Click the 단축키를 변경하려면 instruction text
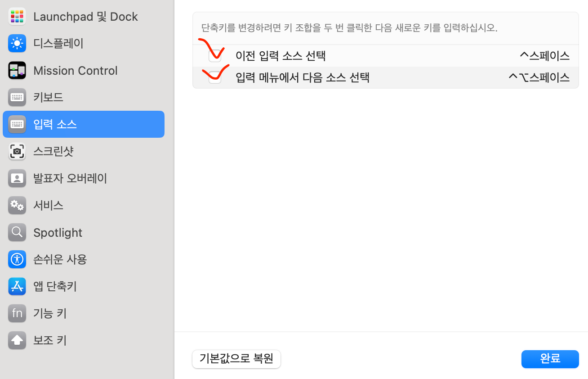The image size is (588, 379). click(x=349, y=28)
